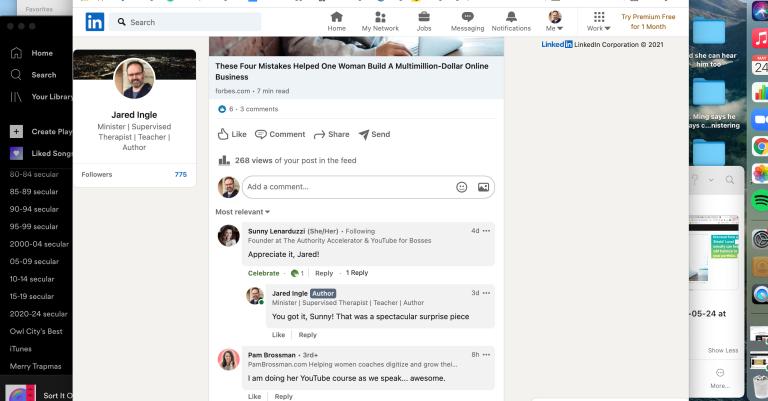Open options menu on Pam Brossman's comment
The width and height of the screenshot is (768, 401).
(486, 354)
